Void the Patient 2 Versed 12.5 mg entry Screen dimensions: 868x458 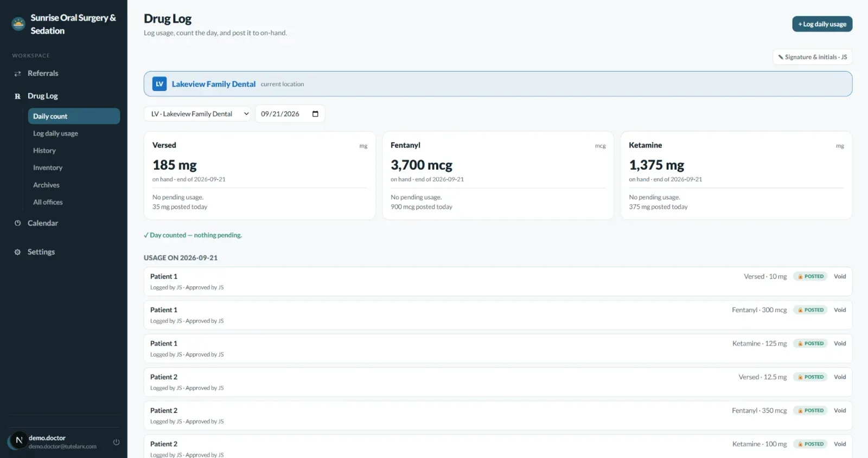[x=840, y=377]
